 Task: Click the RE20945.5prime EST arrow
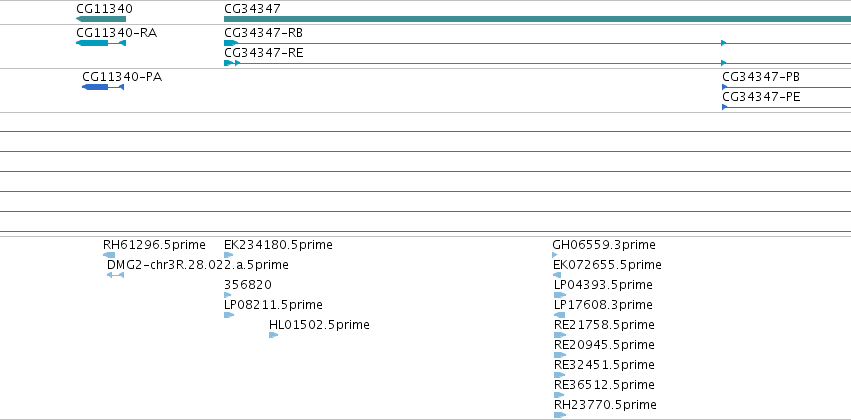pyautogui.click(x=560, y=355)
